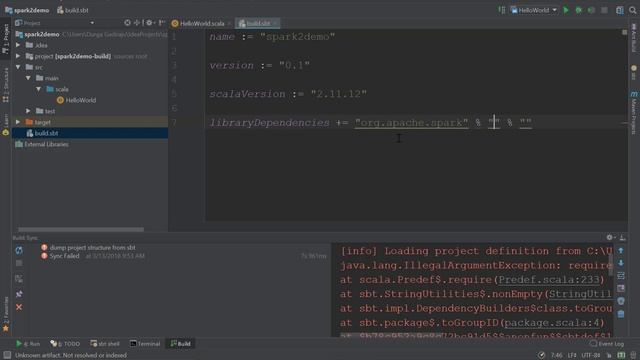The width and height of the screenshot is (640, 360).
Task: Open the Event Log
Action: pos(607,344)
